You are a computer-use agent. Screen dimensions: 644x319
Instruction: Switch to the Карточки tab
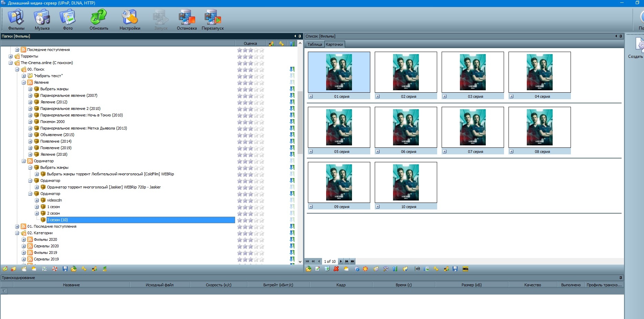pyautogui.click(x=334, y=44)
